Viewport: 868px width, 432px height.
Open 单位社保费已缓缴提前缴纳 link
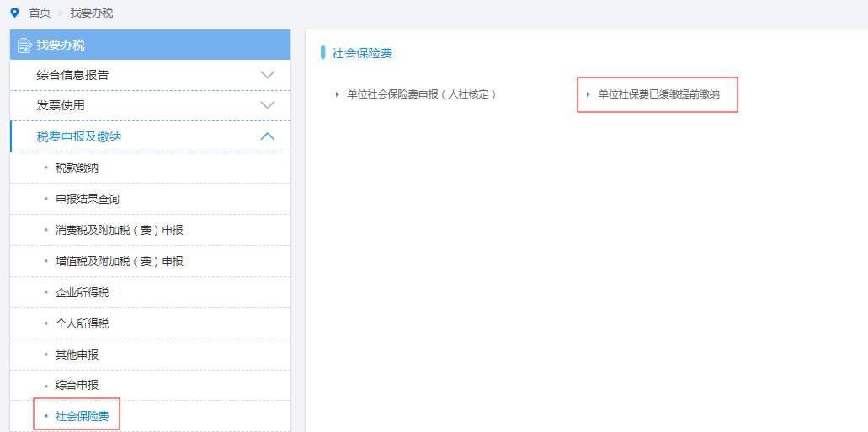658,94
